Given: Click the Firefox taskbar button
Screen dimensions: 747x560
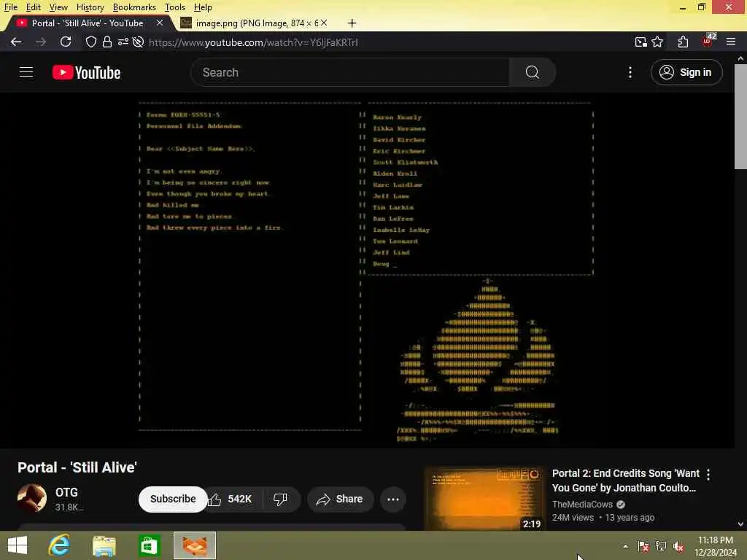Looking at the screenshot, I should click(x=194, y=545).
